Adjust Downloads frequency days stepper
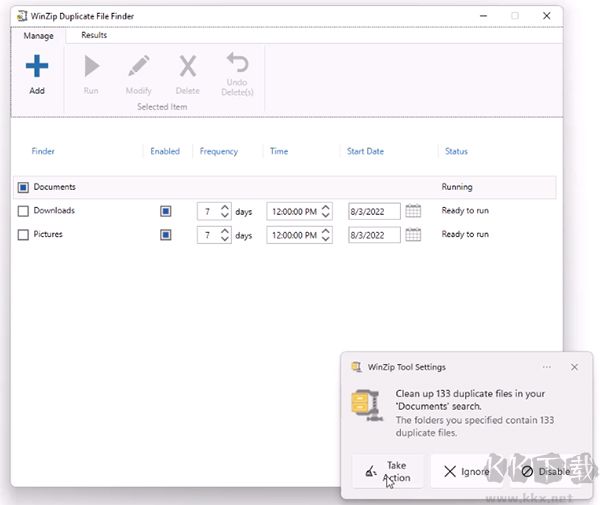 (x=225, y=211)
